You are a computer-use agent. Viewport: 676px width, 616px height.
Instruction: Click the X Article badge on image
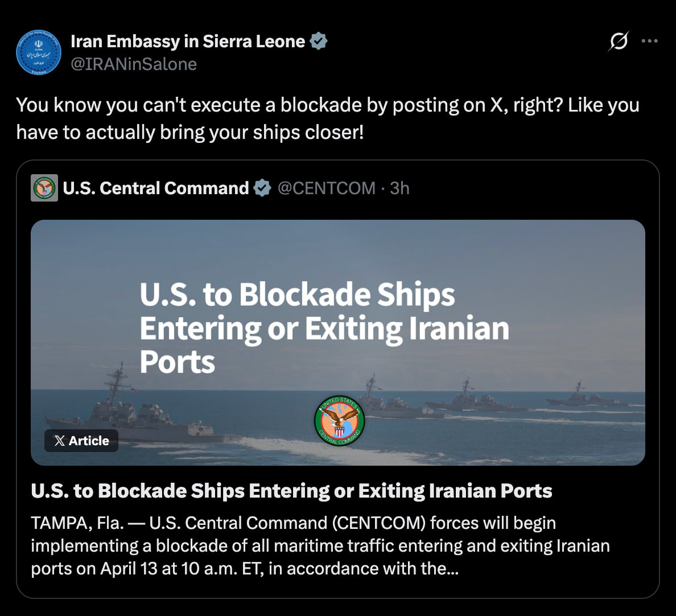(81, 441)
